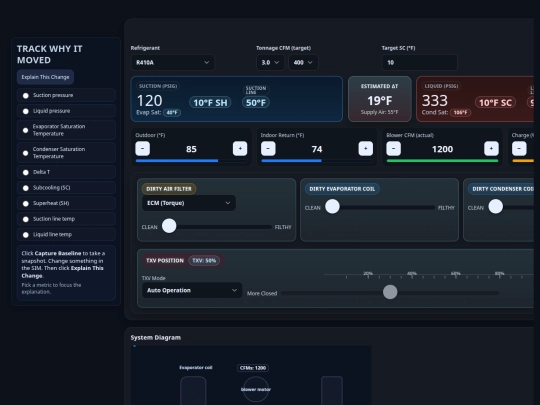Click the TXV: 50% badge
The width and height of the screenshot is (540, 405).
click(x=204, y=260)
